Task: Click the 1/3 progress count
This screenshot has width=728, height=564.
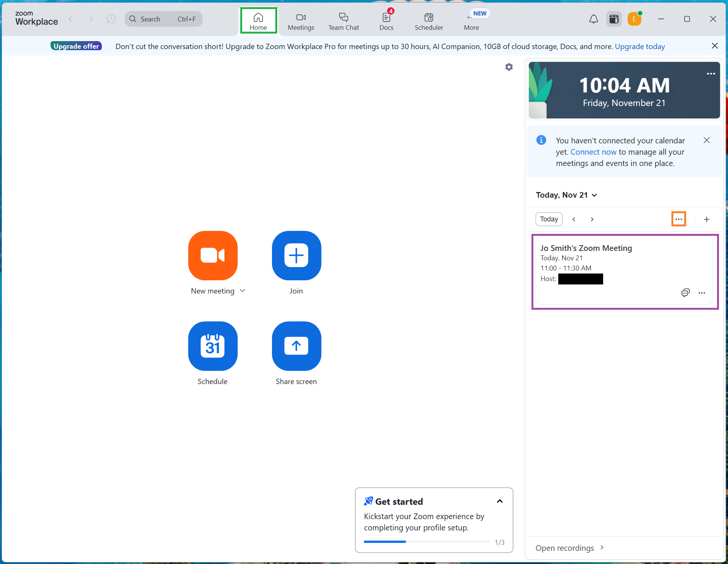Action: tap(499, 542)
